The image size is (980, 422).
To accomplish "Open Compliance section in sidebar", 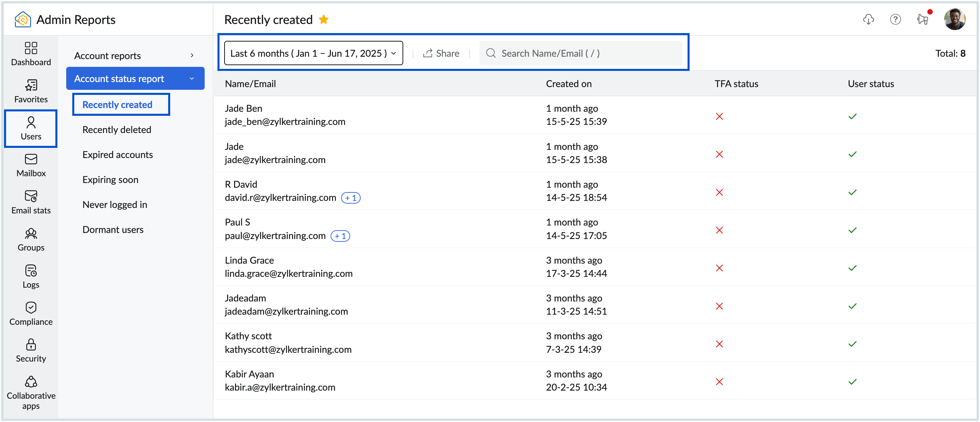I will [x=31, y=313].
